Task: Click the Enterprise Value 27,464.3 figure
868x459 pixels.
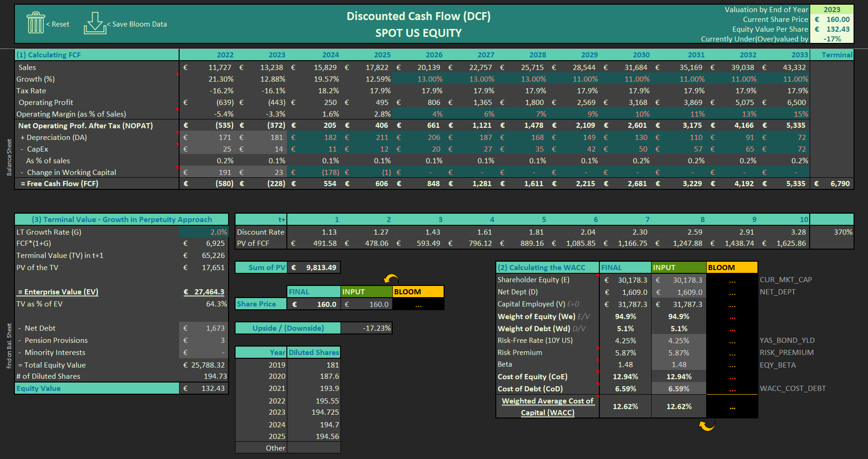Action: pyautogui.click(x=204, y=292)
